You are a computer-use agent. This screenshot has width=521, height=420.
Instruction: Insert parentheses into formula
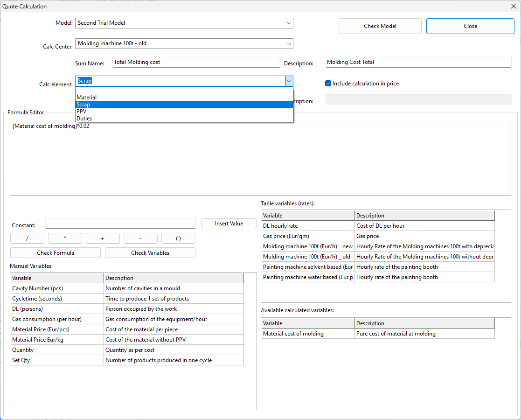(x=178, y=238)
